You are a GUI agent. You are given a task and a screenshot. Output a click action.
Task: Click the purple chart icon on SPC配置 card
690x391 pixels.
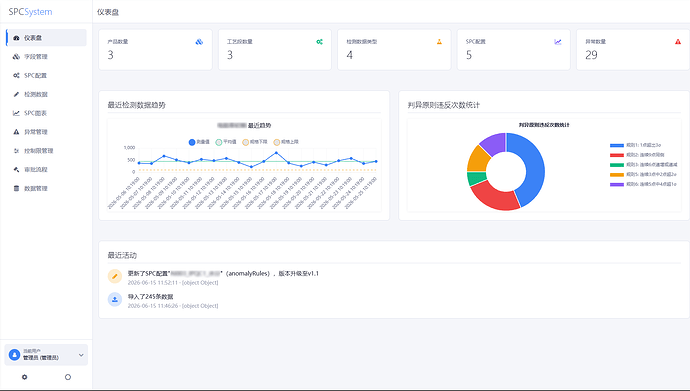(x=558, y=42)
